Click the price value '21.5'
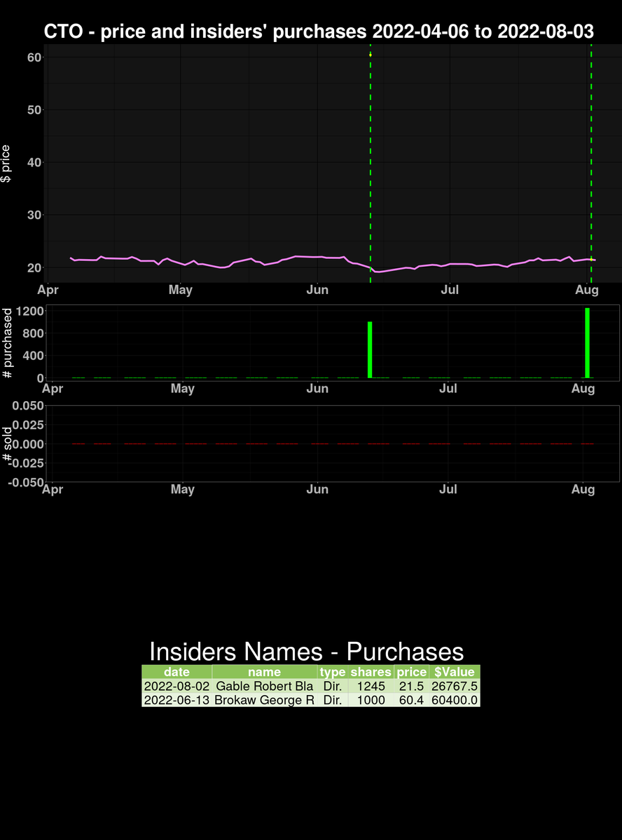The image size is (622, 840). 411,687
